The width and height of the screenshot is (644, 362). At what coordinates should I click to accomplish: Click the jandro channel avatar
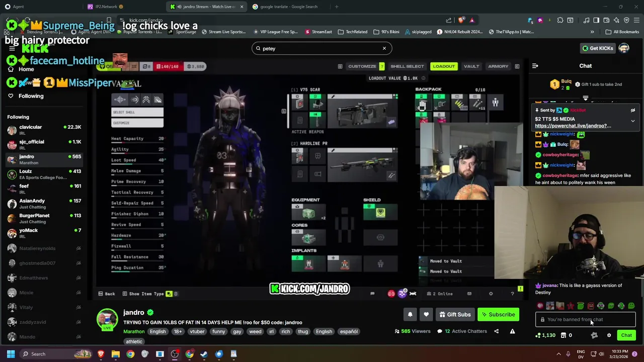[x=107, y=320]
